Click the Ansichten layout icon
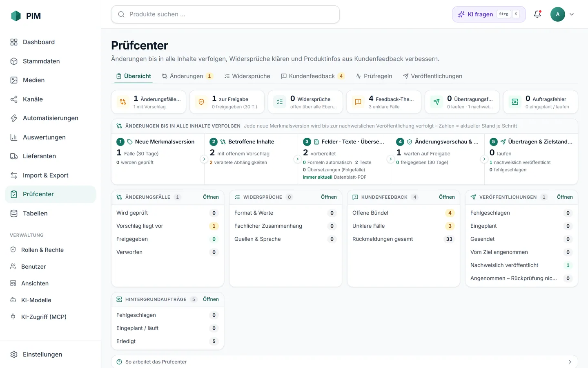The height and width of the screenshot is (368, 588). click(x=13, y=283)
